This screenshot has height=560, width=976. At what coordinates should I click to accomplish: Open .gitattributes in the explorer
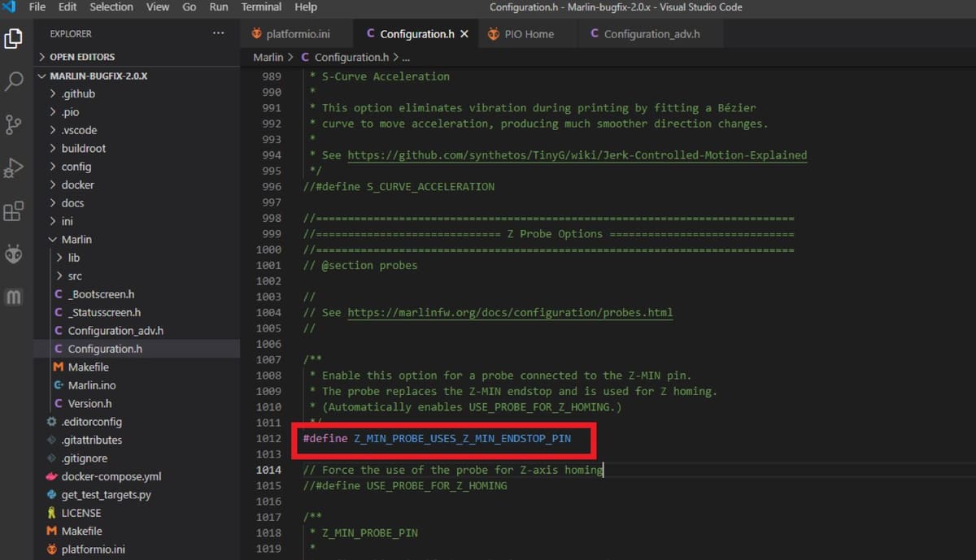92,440
